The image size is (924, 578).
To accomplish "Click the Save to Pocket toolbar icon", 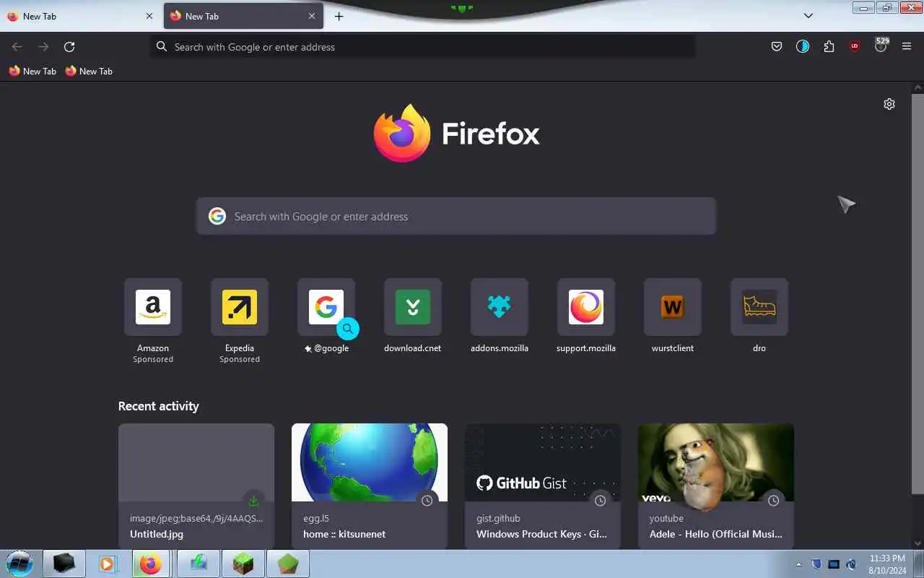I will tap(777, 46).
